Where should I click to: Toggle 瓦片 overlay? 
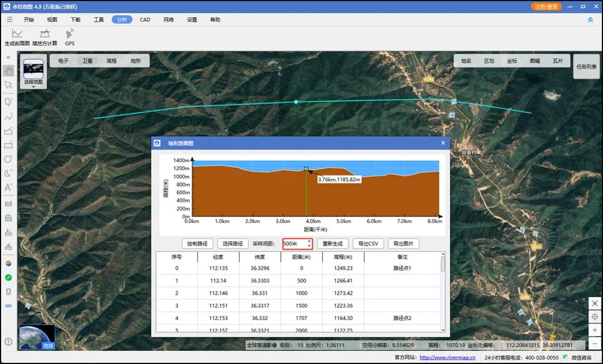[558, 61]
